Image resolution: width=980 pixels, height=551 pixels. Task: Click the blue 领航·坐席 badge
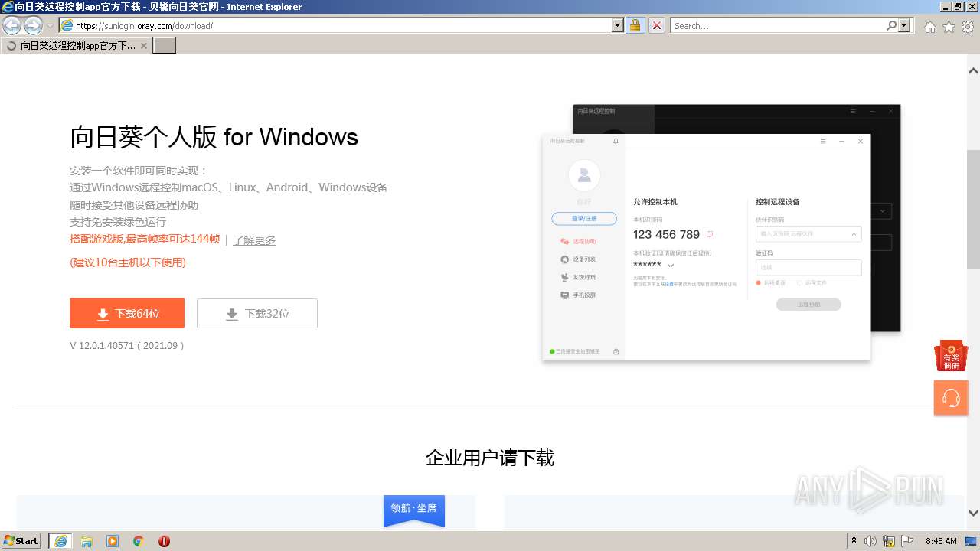(414, 510)
